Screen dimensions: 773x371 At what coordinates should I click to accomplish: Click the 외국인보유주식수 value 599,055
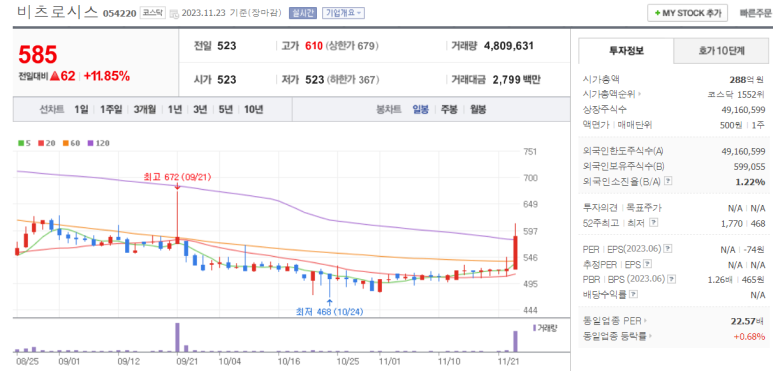click(x=750, y=166)
